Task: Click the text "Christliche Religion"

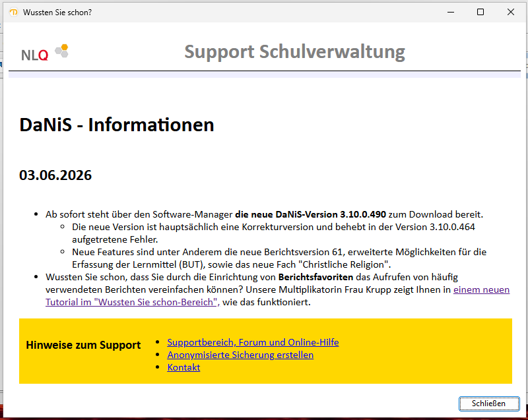Action: click(x=344, y=264)
